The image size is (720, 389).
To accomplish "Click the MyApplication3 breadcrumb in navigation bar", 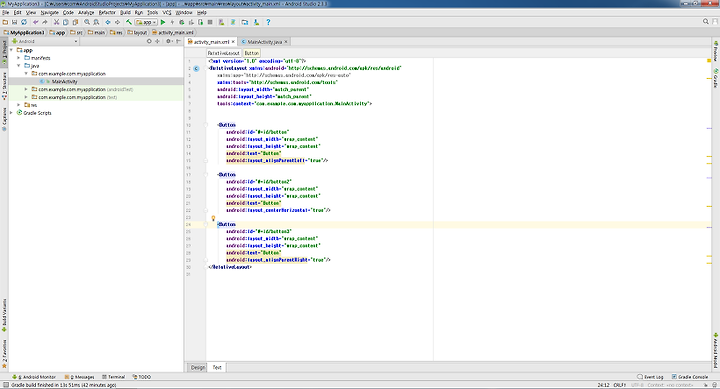I will (24, 33).
